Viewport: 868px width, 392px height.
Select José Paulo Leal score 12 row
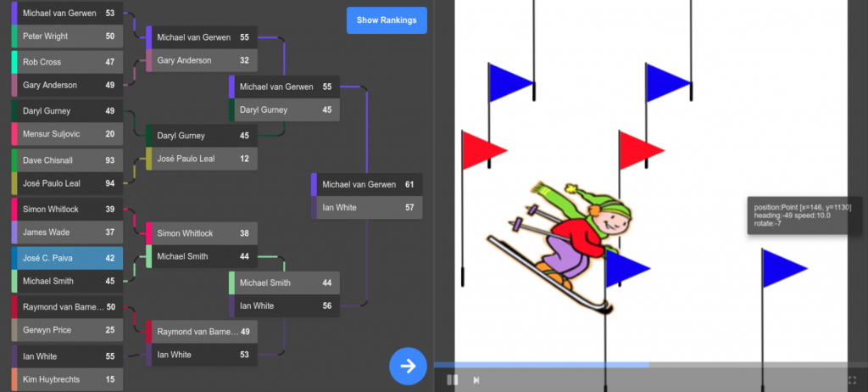(x=202, y=159)
